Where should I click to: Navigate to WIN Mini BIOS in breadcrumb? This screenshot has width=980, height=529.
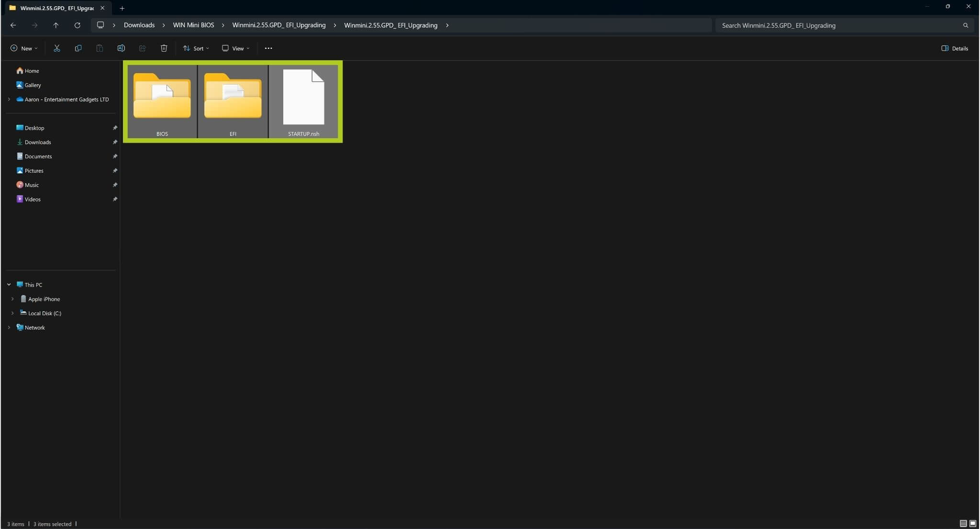193,25
